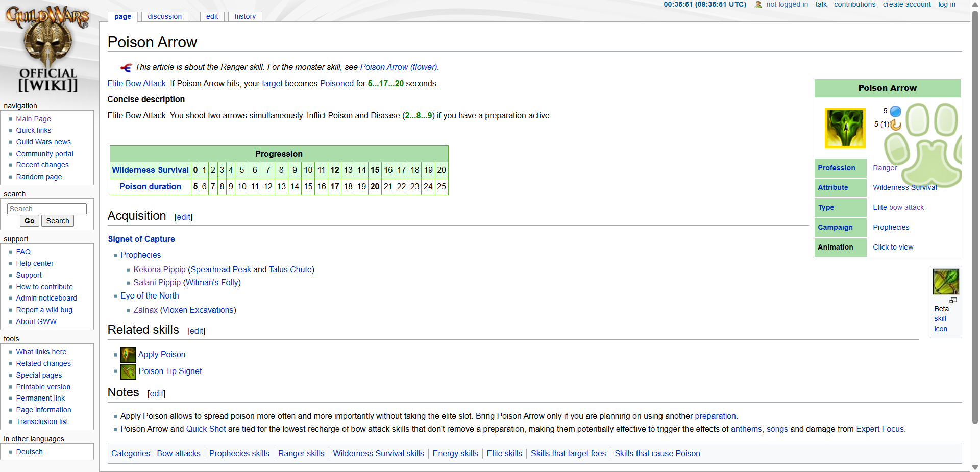The height and width of the screenshot is (472, 980).
Task: Click the blue energy cost icon
Action: pyautogui.click(x=895, y=111)
